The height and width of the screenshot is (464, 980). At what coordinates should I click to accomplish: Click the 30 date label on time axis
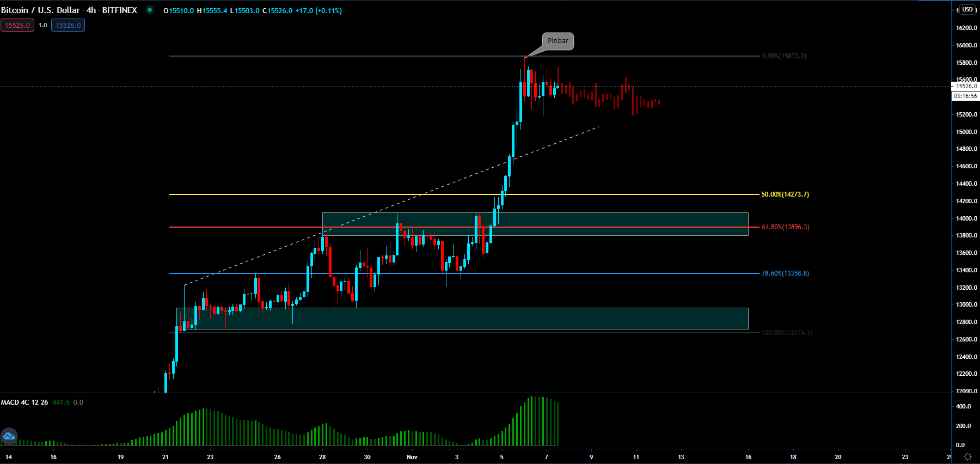pyautogui.click(x=367, y=457)
